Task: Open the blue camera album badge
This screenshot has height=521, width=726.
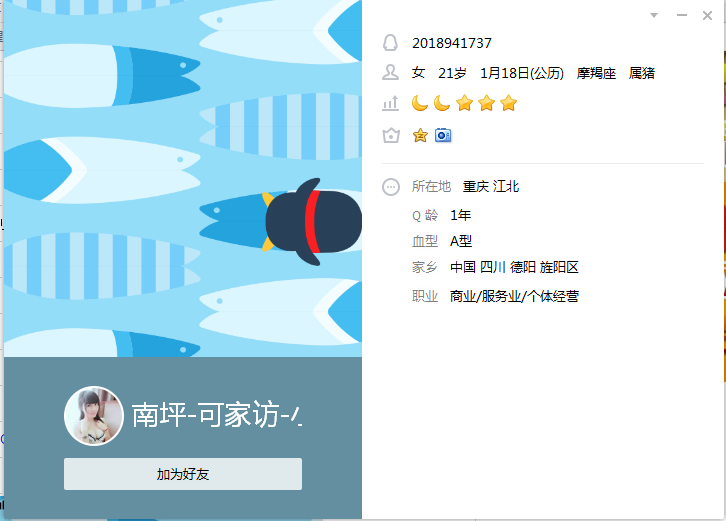Action: (x=443, y=135)
